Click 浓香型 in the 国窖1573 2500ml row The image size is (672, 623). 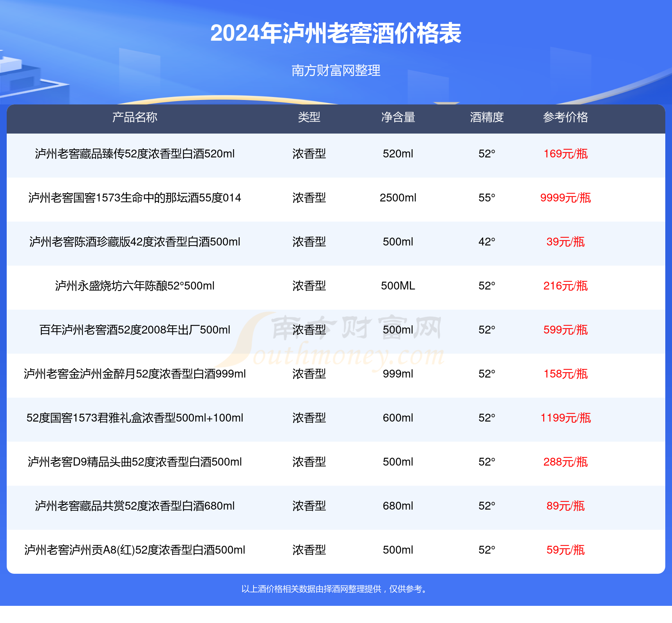pos(309,198)
